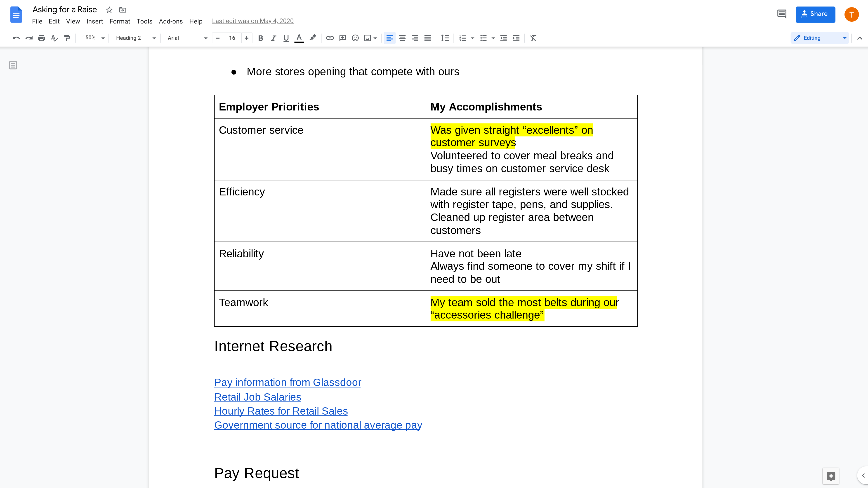Viewport: 868px width, 488px height.
Task: Toggle underline formatting
Action: point(286,38)
